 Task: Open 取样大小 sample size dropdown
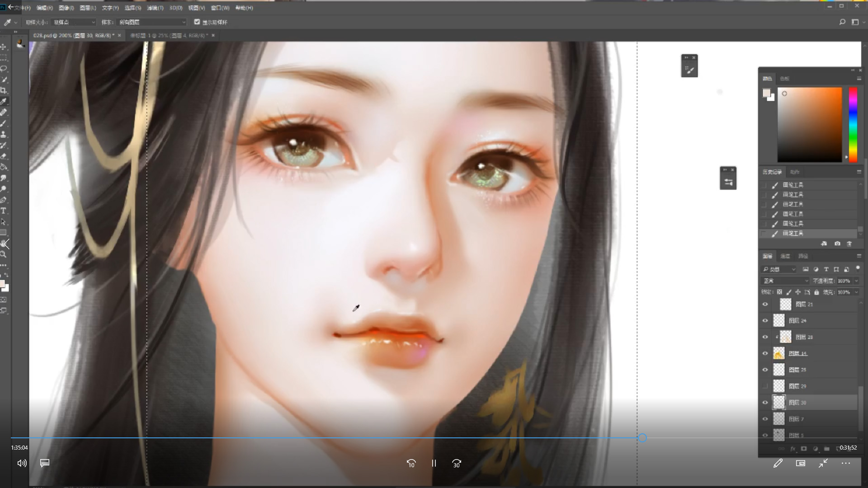point(74,22)
